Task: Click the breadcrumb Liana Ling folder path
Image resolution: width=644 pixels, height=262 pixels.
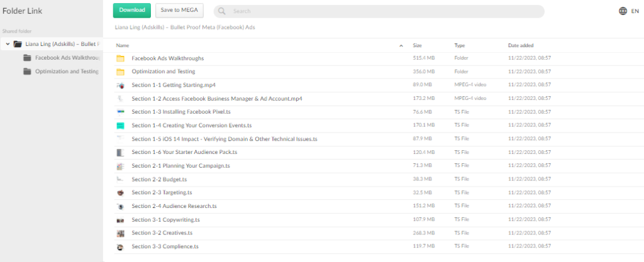Action: 185,28
